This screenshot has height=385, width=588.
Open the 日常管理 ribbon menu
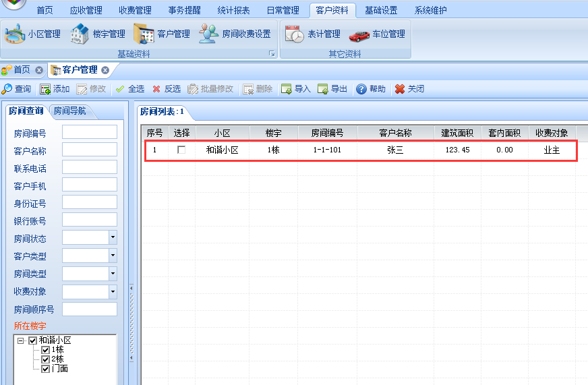coord(283,10)
